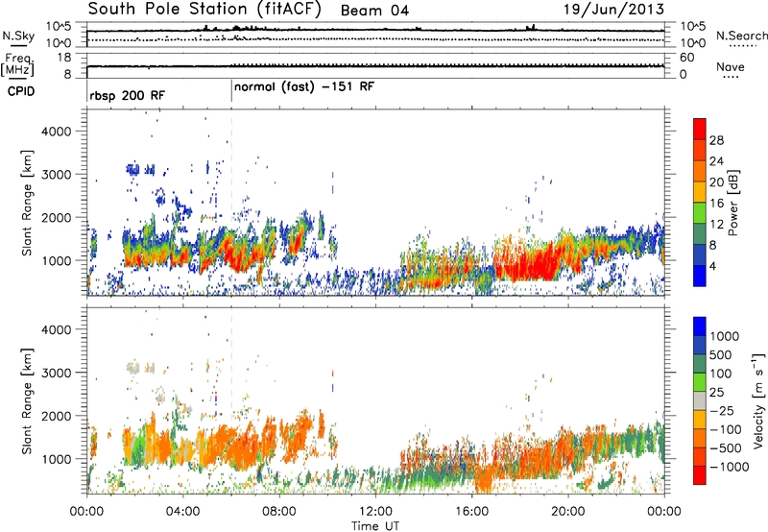Viewport: 768px width, 532px height.
Task: Click the '4000' tick on the power panel
Action: click(56, 132)
